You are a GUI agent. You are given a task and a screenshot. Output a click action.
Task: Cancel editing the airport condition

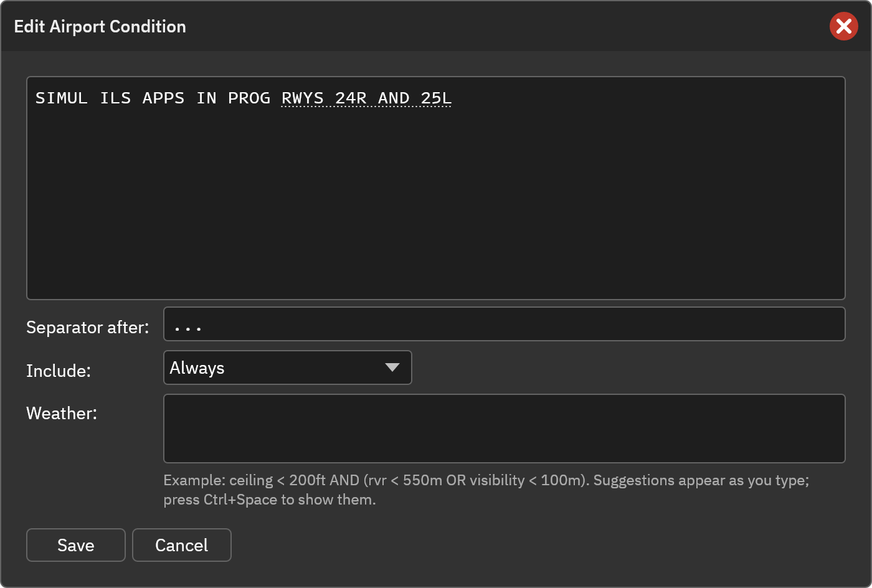click(x=182, y=545)
